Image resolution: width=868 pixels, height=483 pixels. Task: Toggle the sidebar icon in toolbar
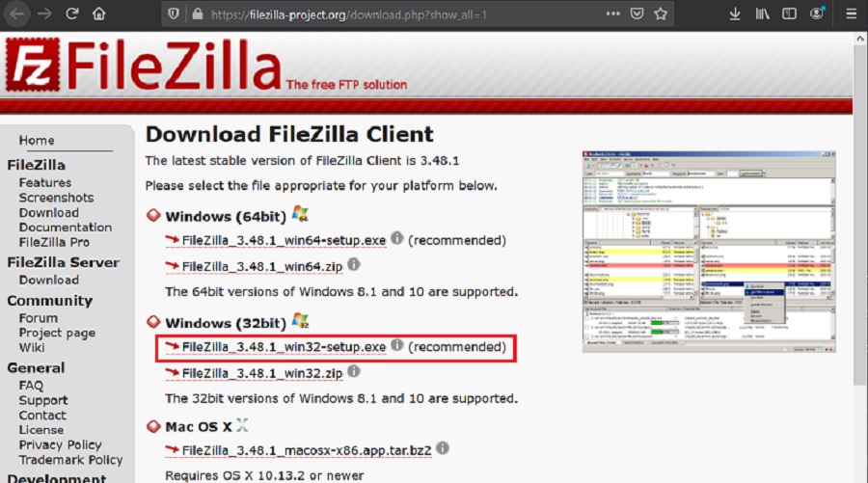click(789, 13)
